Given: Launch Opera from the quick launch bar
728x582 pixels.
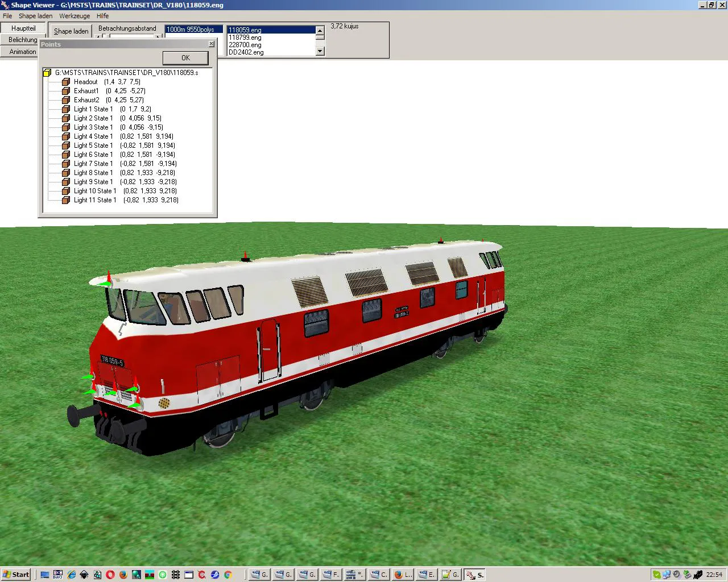Looking at the screenshot, I should [x=110, y=575].
